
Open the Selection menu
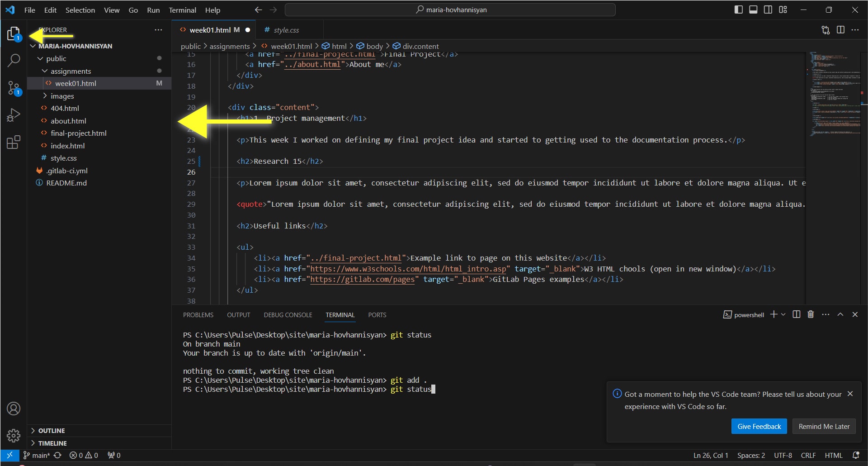80,10
